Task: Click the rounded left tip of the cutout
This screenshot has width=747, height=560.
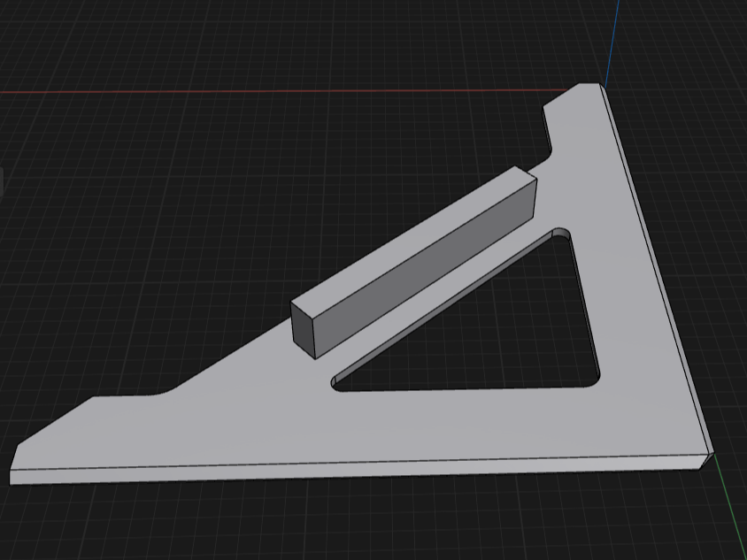Action: [336, 383]
